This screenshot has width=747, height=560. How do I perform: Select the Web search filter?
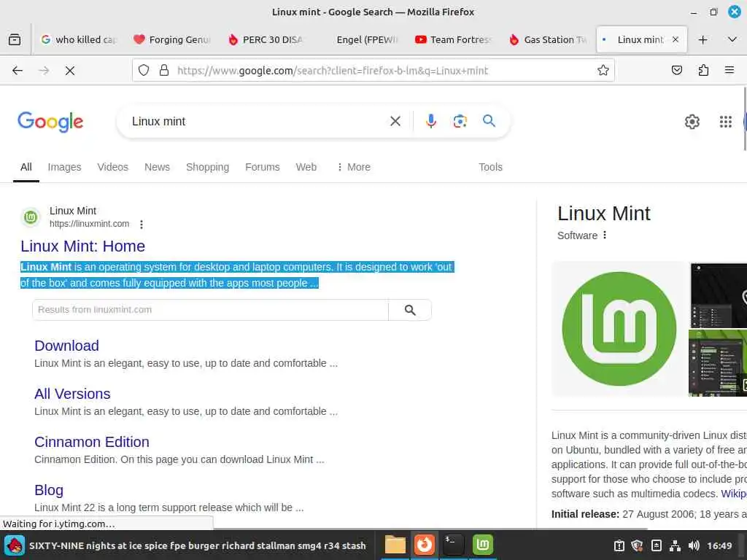[306, 167]
